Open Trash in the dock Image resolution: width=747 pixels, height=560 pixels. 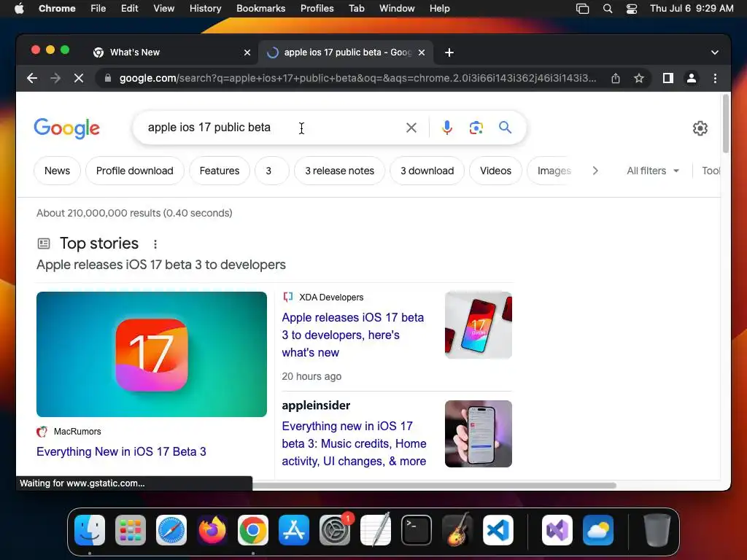coord(657,530)
